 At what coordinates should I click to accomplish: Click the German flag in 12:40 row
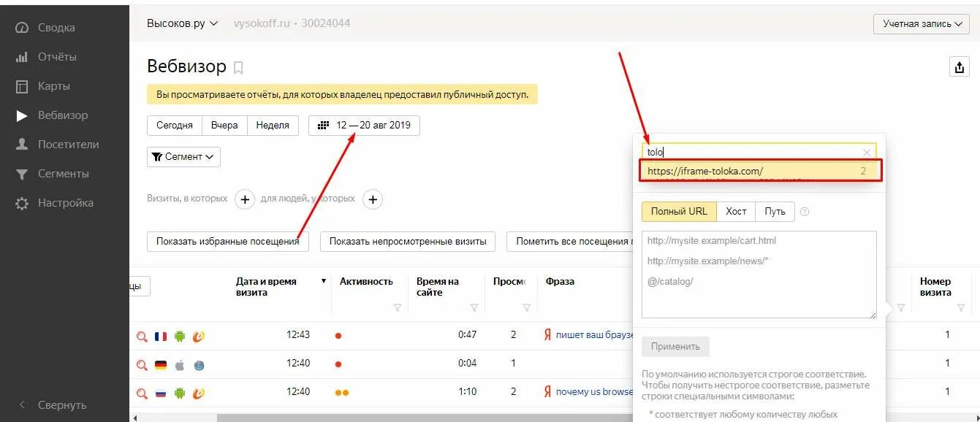click(161, 364)
